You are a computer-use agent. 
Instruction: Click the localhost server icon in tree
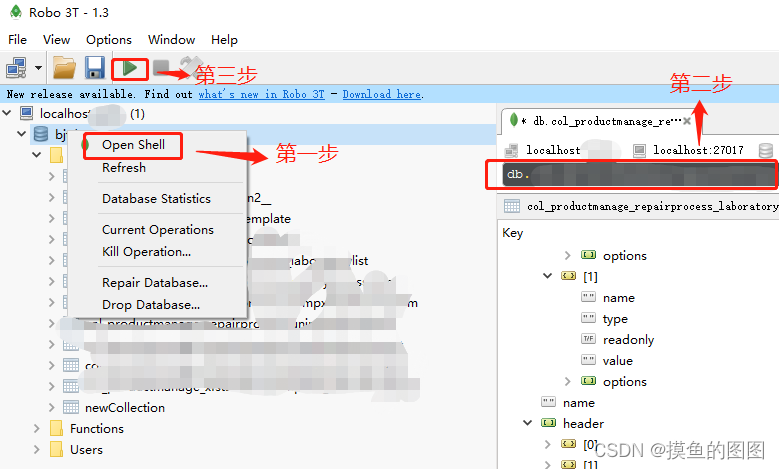click(x=27, y=113)
